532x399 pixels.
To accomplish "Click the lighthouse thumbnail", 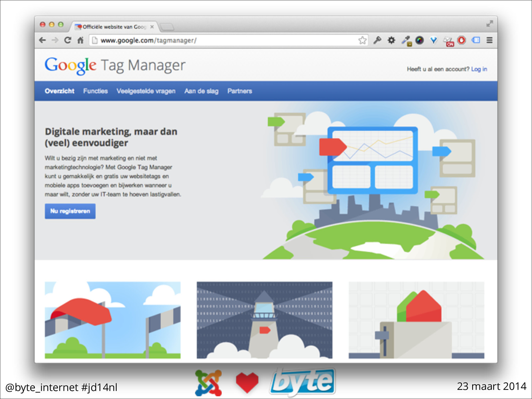I will 264,320.
